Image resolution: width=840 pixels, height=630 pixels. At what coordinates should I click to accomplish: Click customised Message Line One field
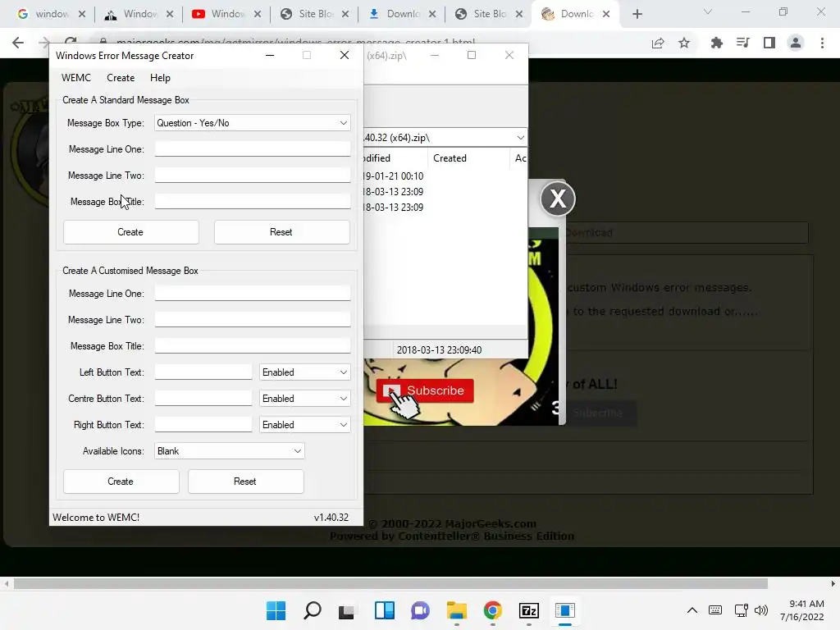(x=253, y=293)
